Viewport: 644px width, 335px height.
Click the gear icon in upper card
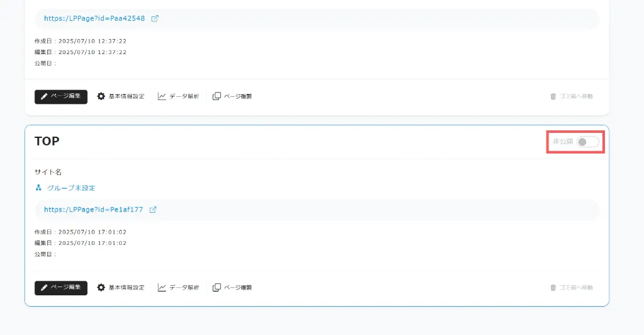click(101, 96)
